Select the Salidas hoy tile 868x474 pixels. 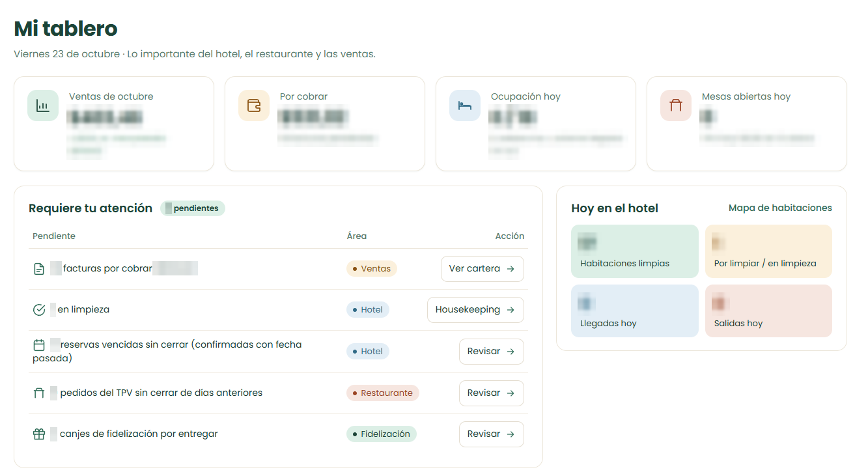pyautogui.click(x=768, y=311)
